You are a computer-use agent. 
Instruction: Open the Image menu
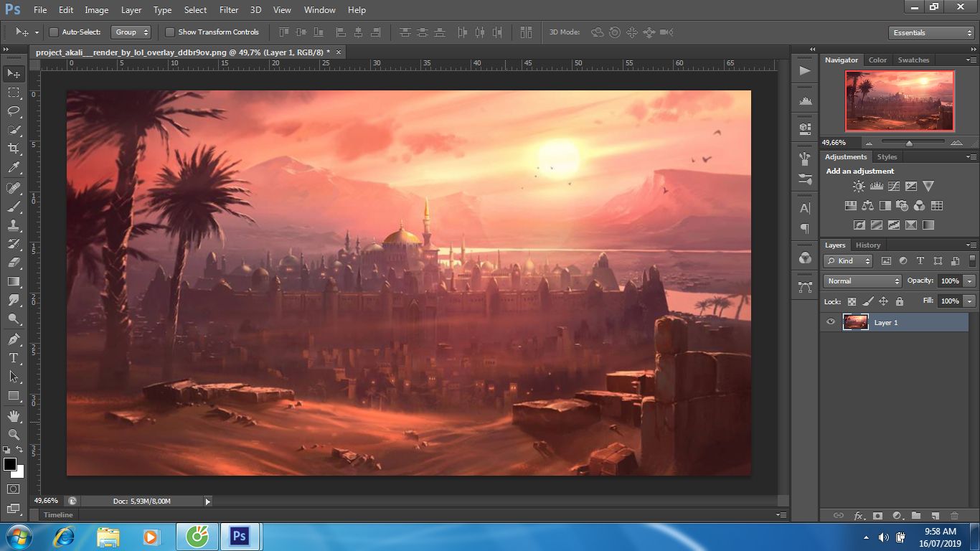[97, 10]
